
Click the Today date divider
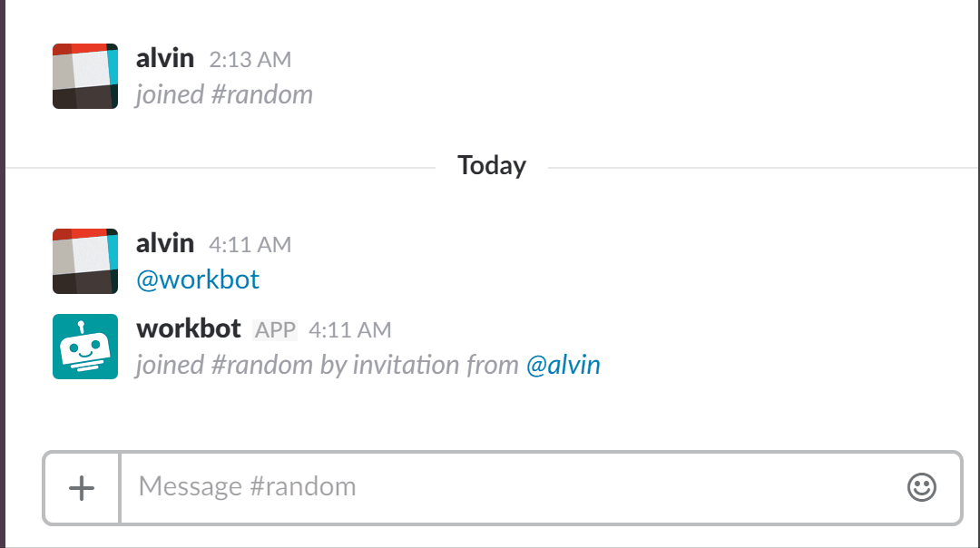click(491, 165)
